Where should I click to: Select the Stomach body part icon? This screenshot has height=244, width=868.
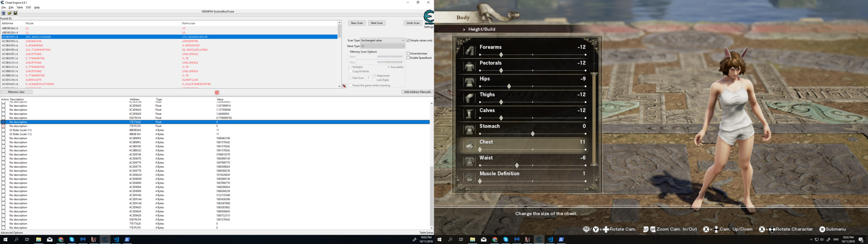click(470, 129)
